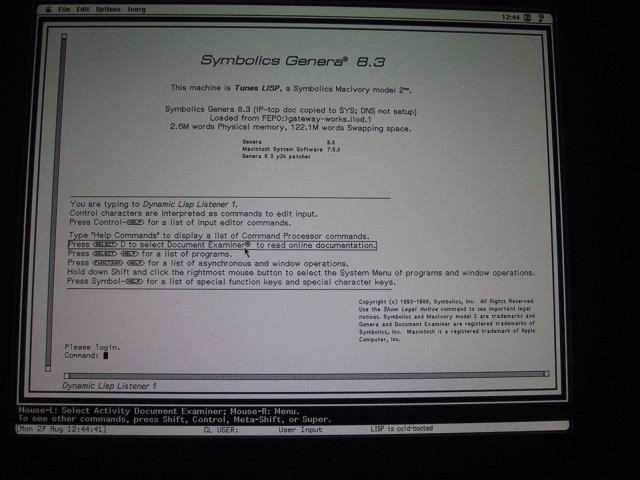
Task: Click 'LISP is cold-booted' status message
Action: pyautogui.click(x=402, y=429)
